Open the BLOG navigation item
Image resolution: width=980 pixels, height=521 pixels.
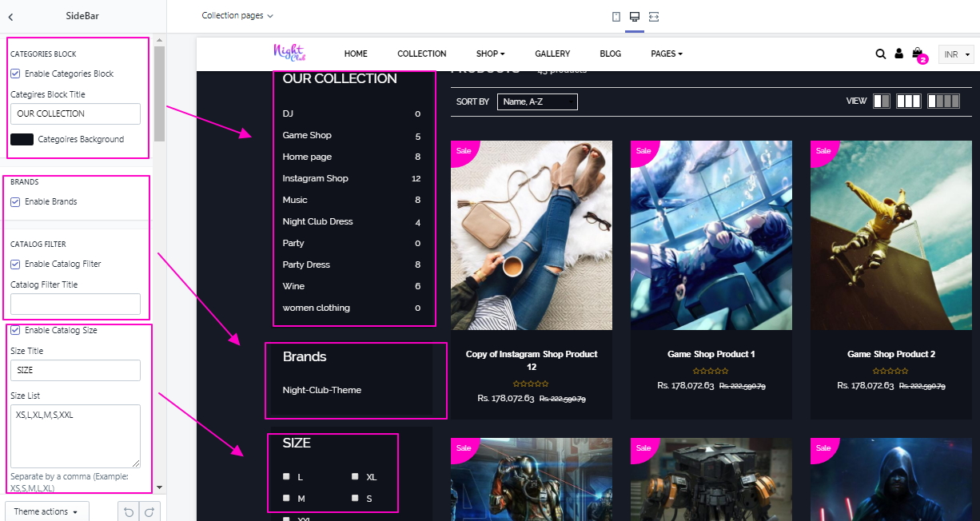tap(610, 54)
